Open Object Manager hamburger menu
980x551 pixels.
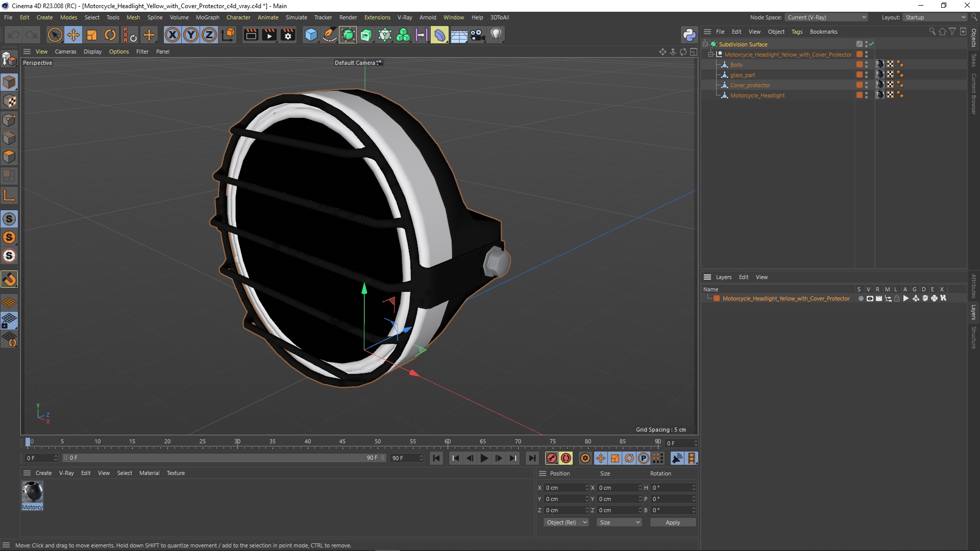(x=707, y=32)
